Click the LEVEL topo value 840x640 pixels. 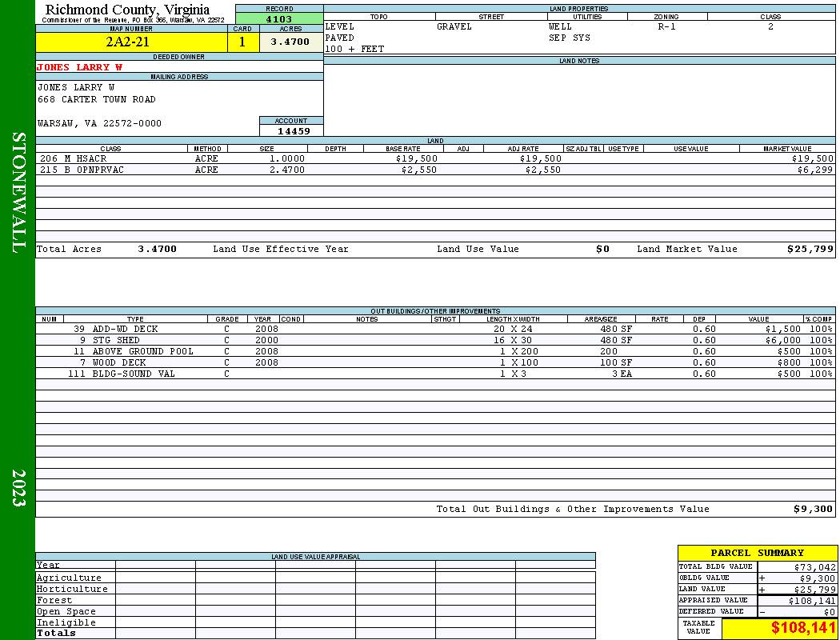point(340,26)
